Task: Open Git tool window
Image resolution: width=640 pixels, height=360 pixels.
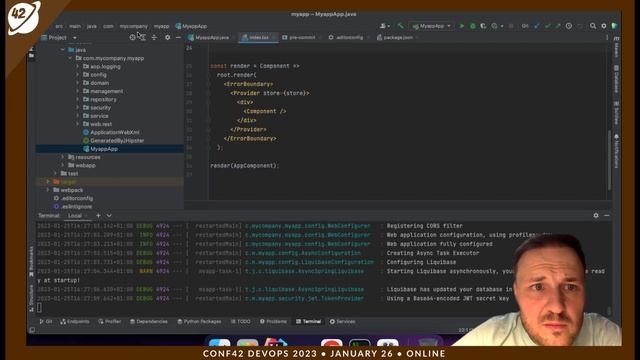Action: point(46,322)
